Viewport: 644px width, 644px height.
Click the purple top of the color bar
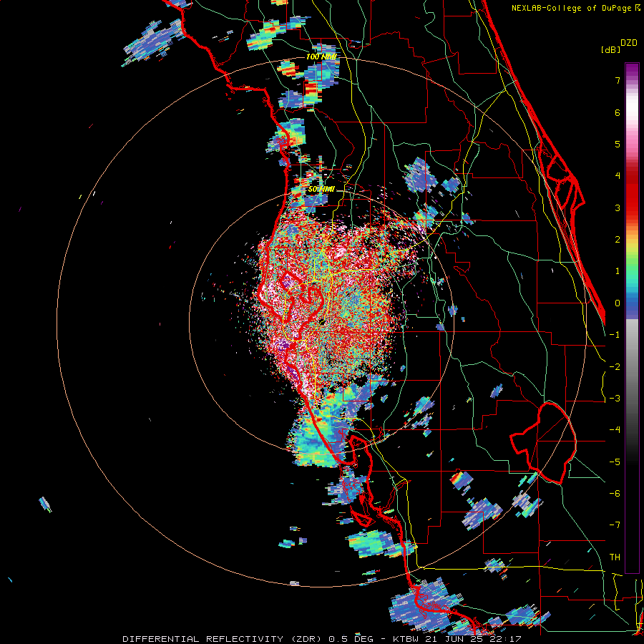[632, 71]
